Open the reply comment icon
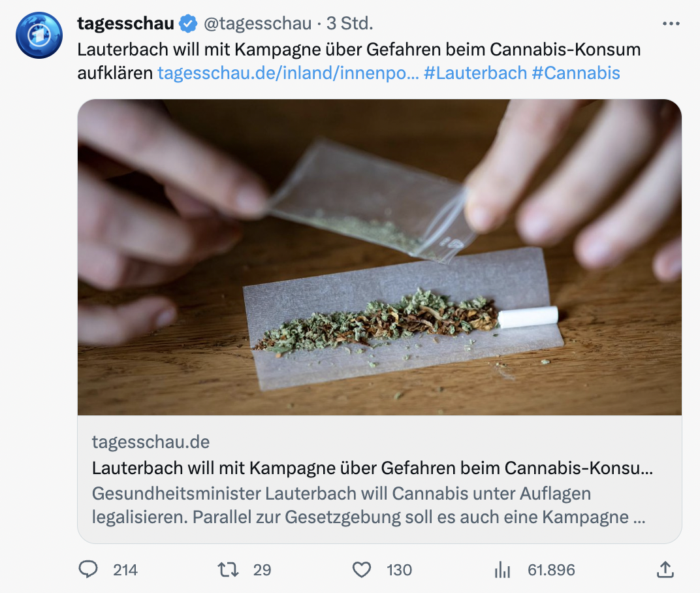This screenshot has width=700, height=593. (88, 569)
